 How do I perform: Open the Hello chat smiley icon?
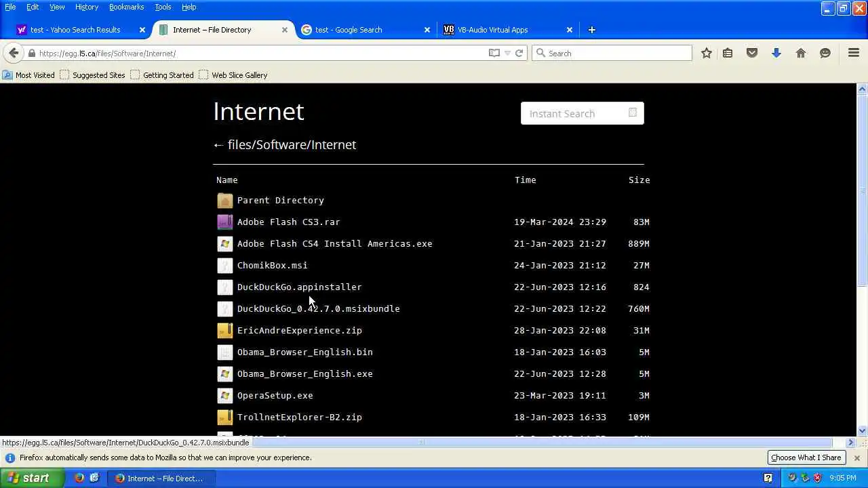click(x=825, y=53)
